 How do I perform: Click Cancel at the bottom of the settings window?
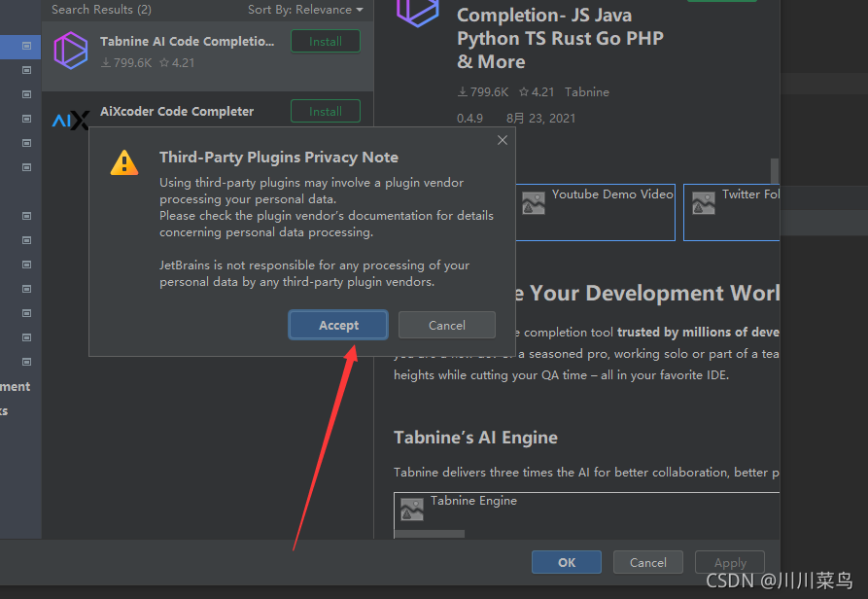[x=647, y=562]
